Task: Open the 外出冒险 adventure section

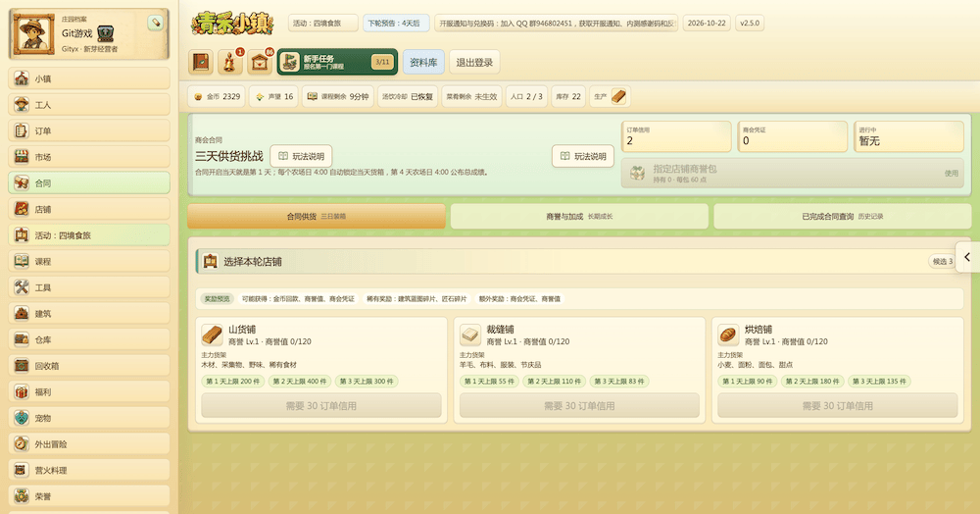Action: (89, 444)
